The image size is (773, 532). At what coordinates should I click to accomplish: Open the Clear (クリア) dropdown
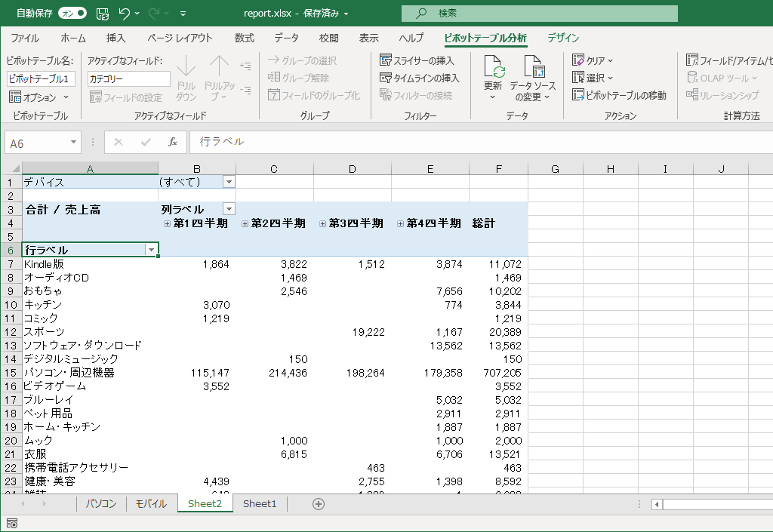click(594, 60)
